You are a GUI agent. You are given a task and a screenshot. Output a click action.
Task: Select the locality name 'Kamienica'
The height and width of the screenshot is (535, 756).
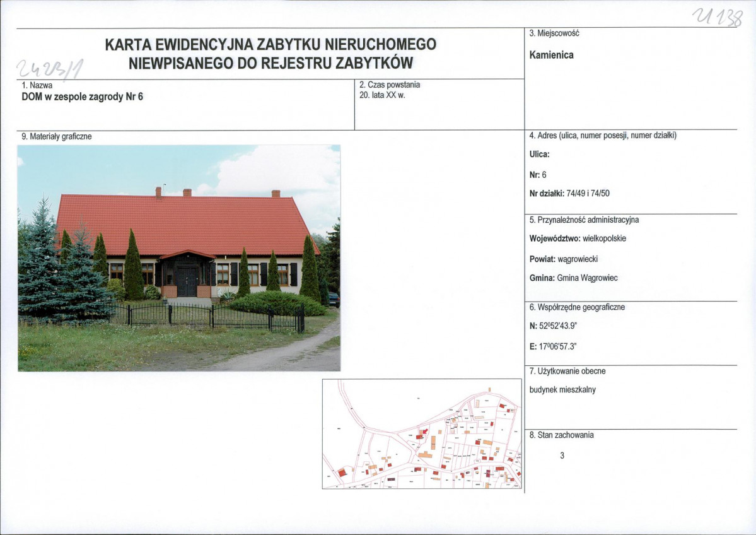552,55
